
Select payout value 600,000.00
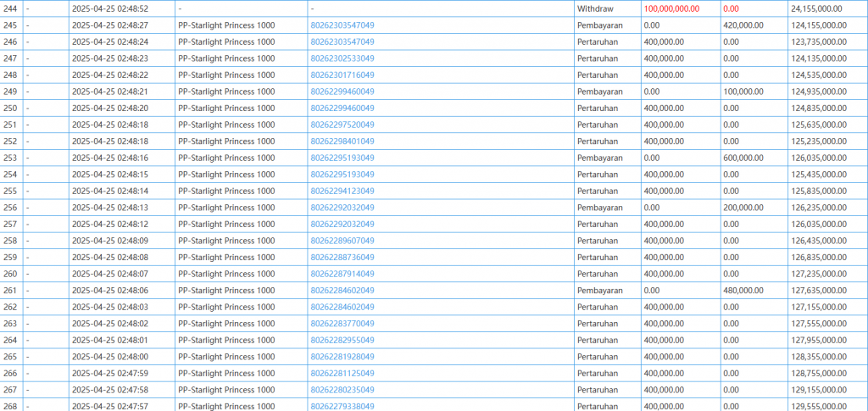743,158
